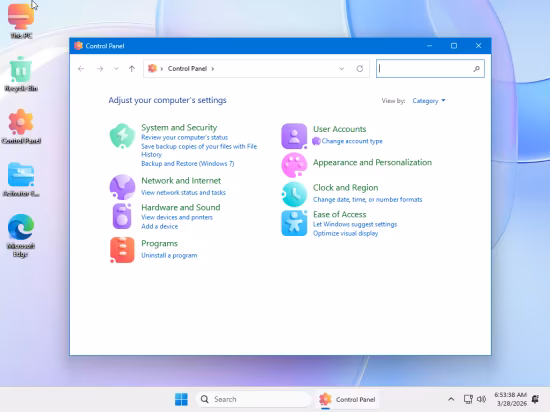Image resolution: width=550 pixels, height=412 pixels.
Task: Open the View by Category dropdown
Action: coord(429,101)
